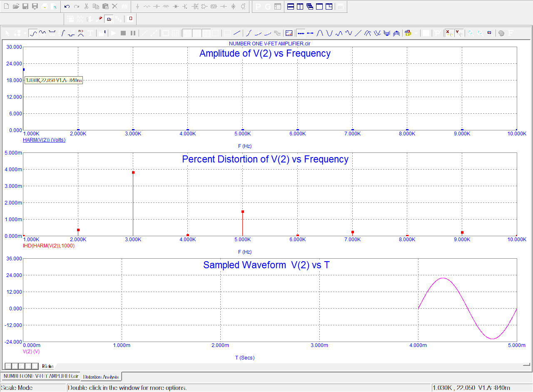The image size is (533, 392).
Task: Click the Undo arrow
Action: click(x=67, y=7)
